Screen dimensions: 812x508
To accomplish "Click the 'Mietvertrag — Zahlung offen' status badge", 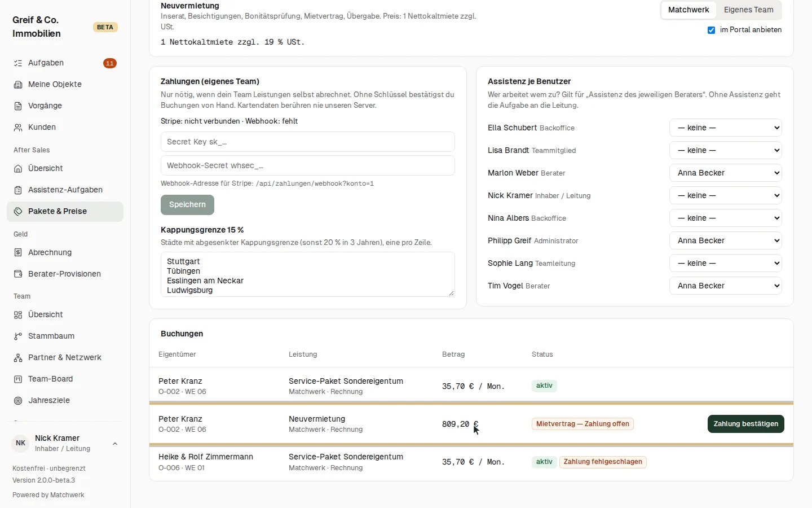I will (582, 424).
